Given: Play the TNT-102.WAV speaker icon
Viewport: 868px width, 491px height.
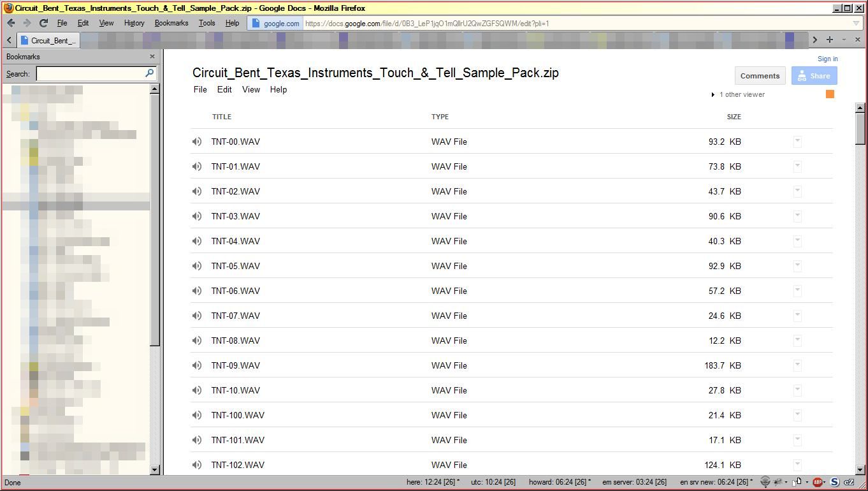Looking at the screenshot, I should (197, 465).
